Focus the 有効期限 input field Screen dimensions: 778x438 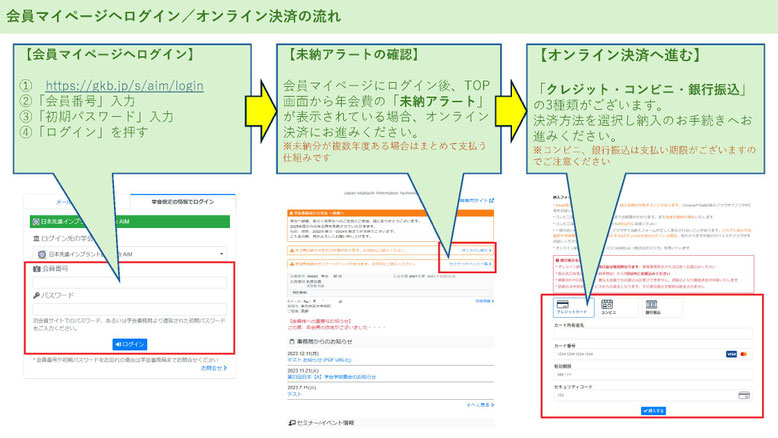coord(653,375)
